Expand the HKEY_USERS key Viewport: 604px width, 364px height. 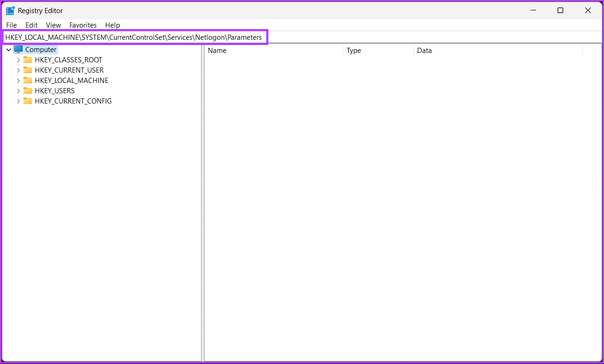(18, 91)
